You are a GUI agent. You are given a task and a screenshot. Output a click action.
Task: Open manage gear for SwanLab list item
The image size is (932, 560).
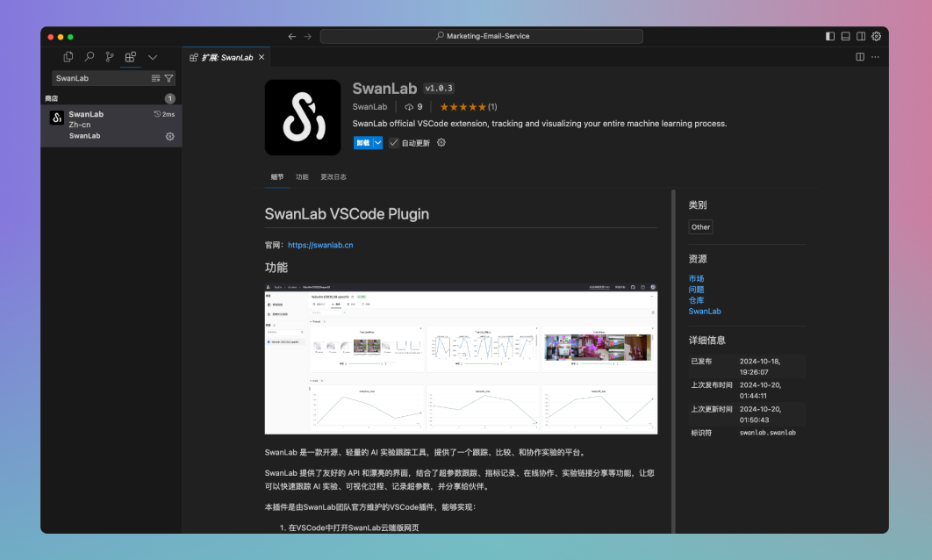point(170,137)
